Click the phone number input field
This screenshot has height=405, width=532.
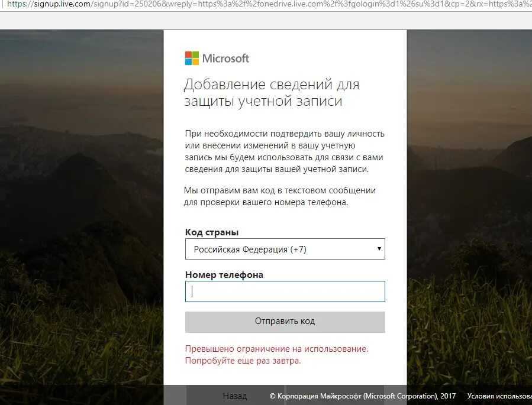285,291
